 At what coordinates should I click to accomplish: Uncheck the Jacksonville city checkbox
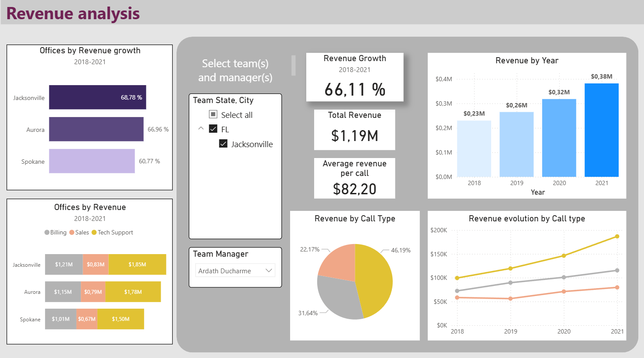223,144
